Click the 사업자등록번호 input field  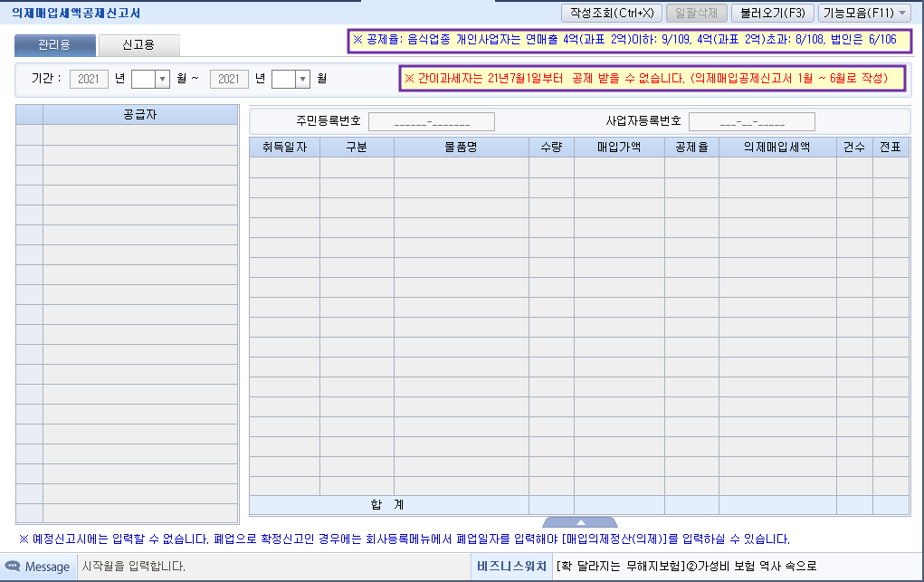[752, 122]
